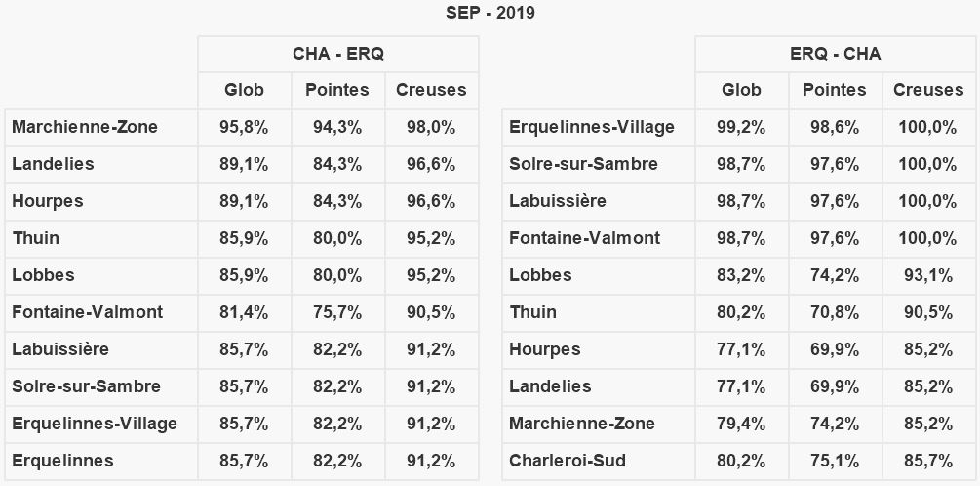The width and height of the screenshot is (980, 486).
Task: Click the 94,3% Pointes cell
Action: [337, 127]
